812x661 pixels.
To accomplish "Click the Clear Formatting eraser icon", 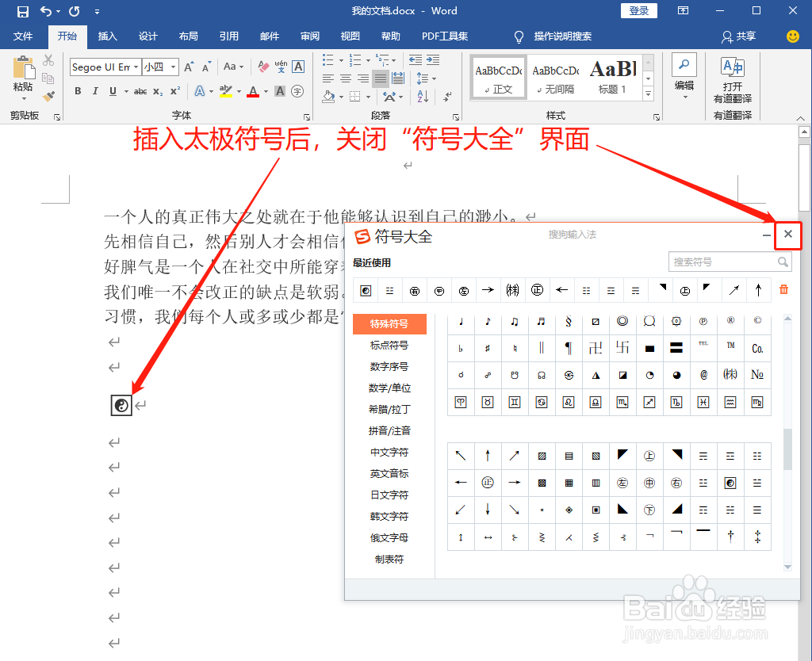I will 263,67.
